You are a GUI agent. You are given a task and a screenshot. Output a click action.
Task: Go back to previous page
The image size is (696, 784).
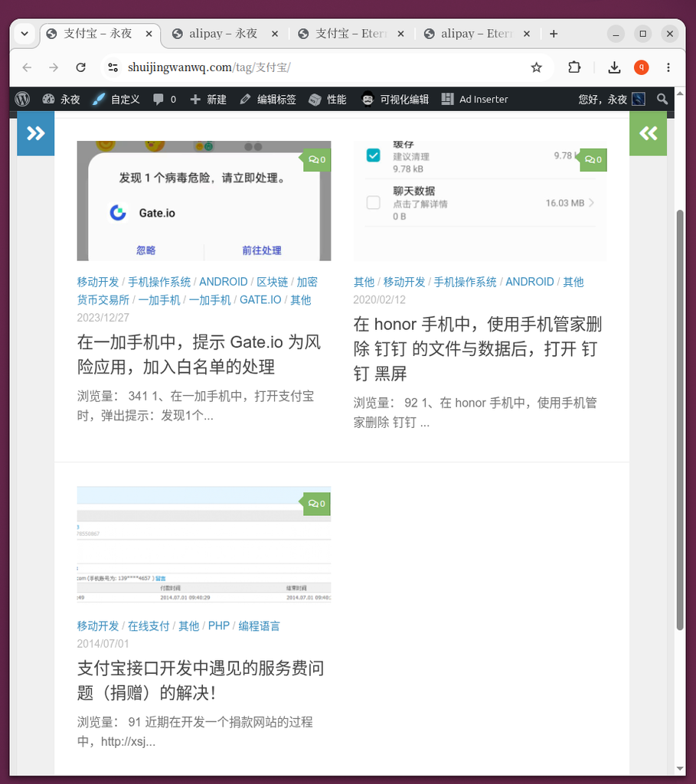27,67
